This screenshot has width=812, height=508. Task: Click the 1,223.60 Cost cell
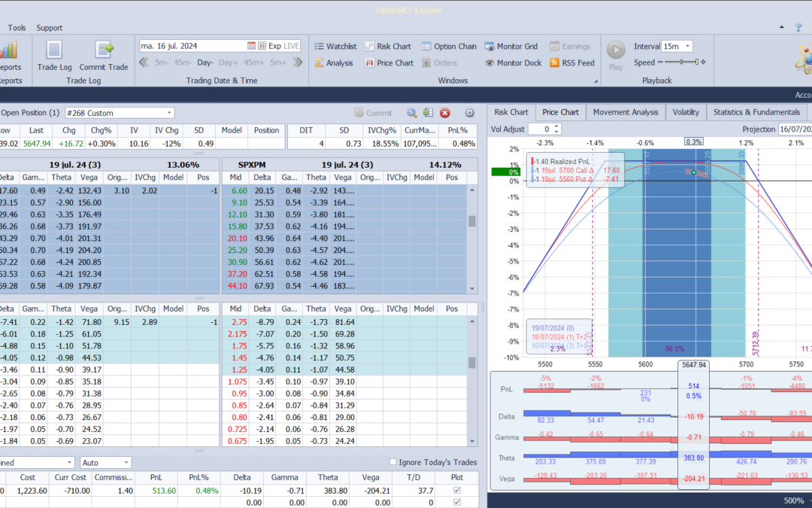tap(28, 491)
